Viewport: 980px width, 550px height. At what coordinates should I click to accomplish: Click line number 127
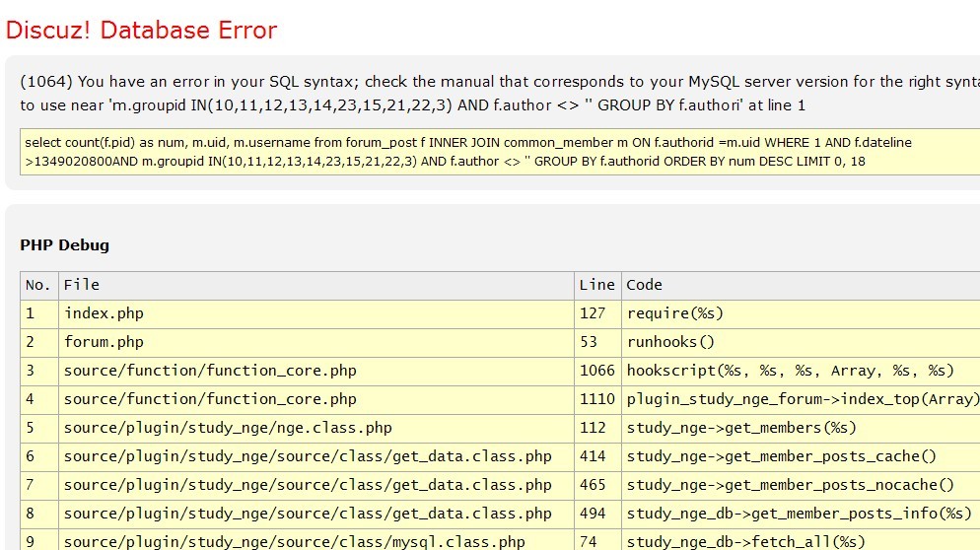597,314
